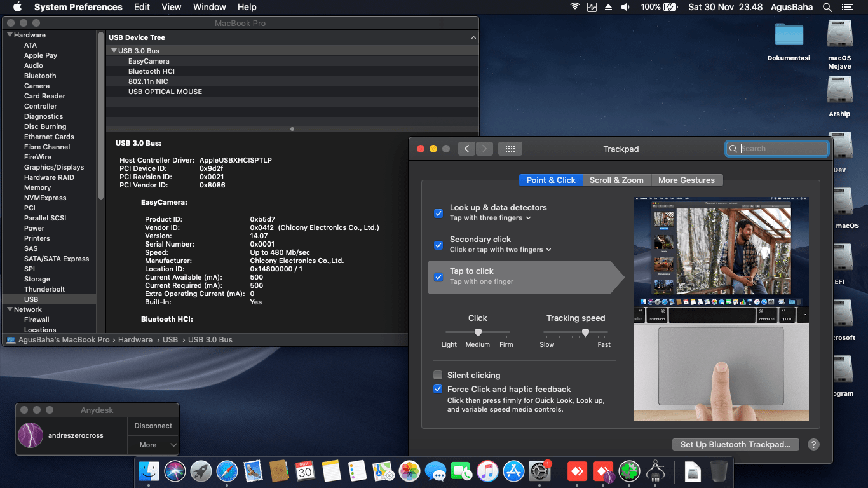Open Reminders app in dock
Viewport: 868px width, 488px height.
coord(357,471)
